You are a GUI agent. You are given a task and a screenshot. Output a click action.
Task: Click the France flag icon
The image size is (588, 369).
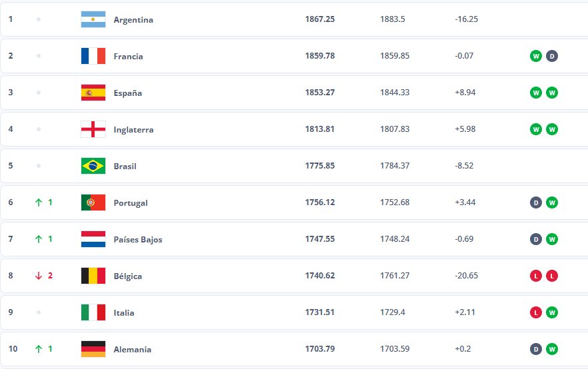(93, 56)
